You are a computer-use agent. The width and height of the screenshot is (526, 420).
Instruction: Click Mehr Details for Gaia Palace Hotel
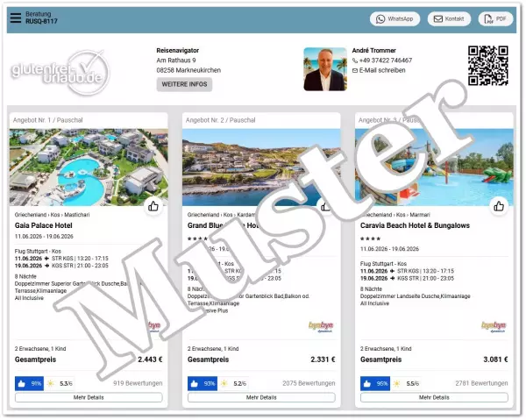(89, 397)
